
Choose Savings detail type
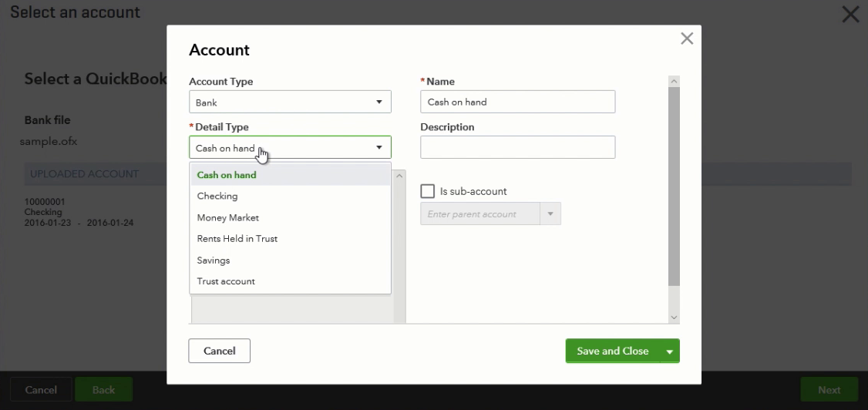tap(290, 260)
